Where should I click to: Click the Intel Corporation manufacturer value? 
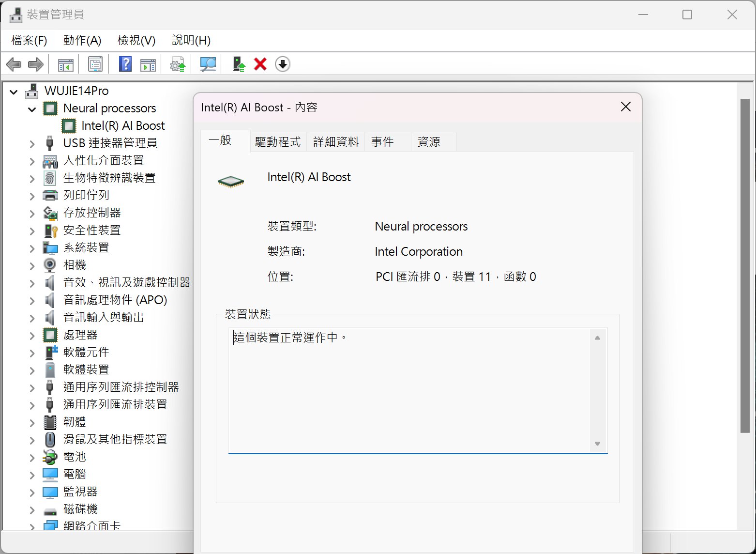pyautogui.click(x=419, y=252)
